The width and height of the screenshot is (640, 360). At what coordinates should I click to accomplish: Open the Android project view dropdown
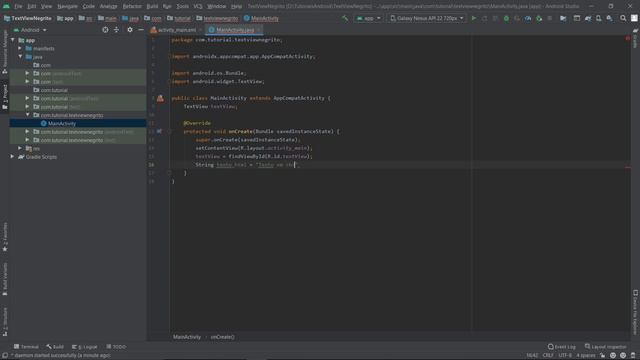tap(30, 30)
